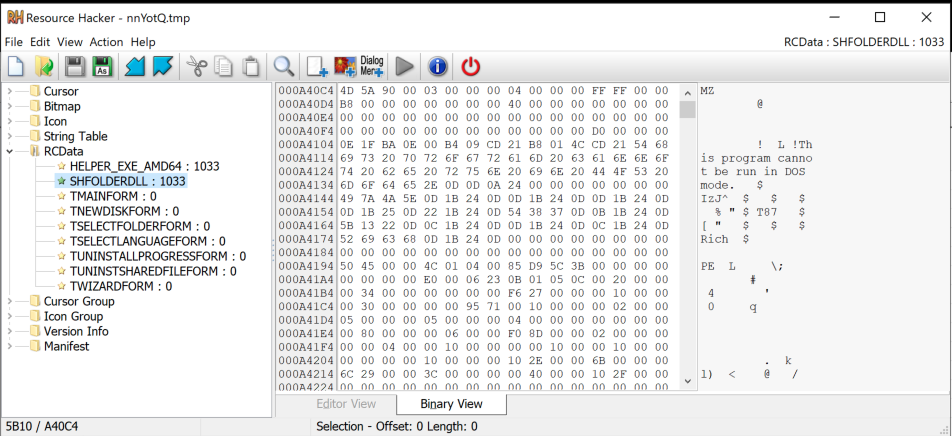Open the View menu
This screenshot has width=952, height=436.
click(70, 42)
